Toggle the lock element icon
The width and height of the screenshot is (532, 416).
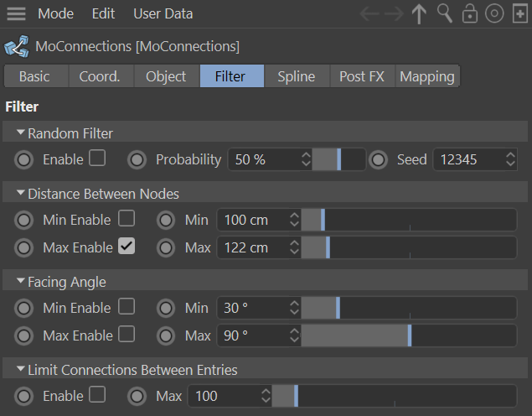470,13
